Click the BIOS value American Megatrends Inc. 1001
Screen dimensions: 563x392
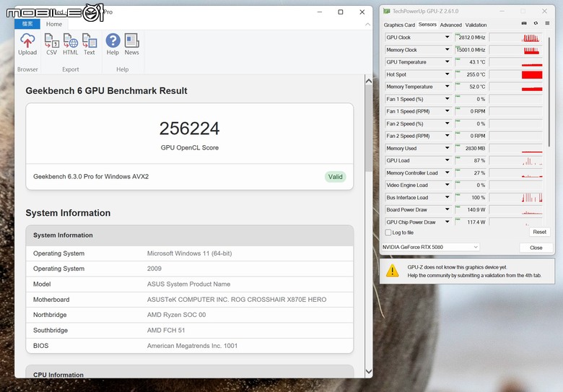click(192, 346)
